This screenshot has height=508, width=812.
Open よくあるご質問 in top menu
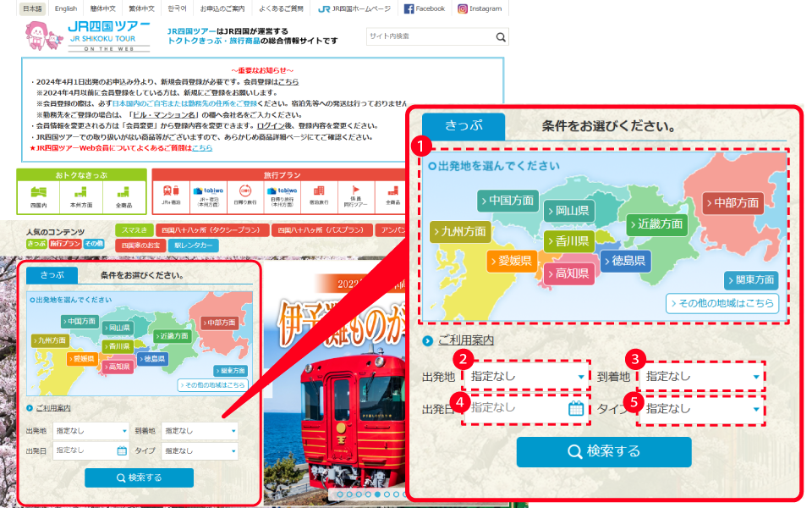click(281, 8)
